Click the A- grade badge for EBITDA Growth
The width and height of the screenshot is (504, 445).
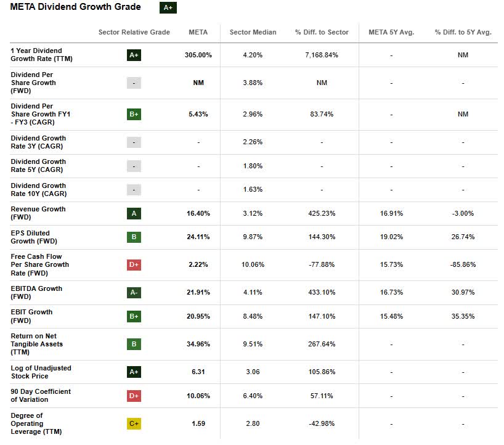coord(134,292)
